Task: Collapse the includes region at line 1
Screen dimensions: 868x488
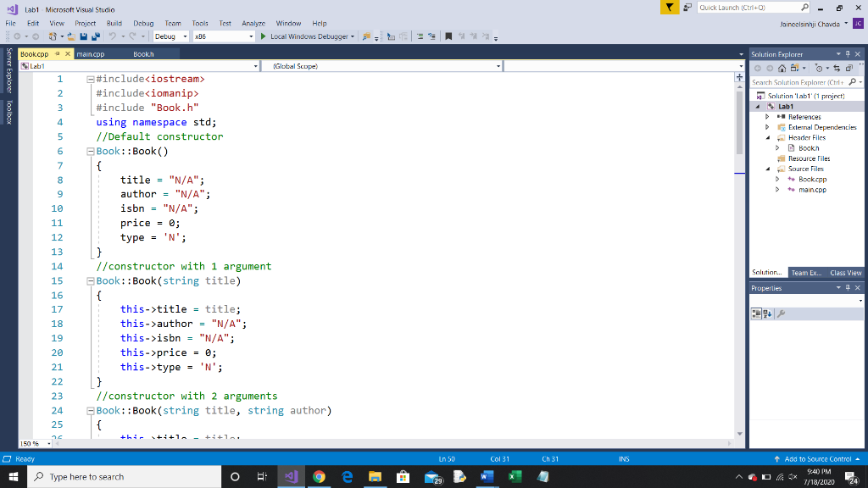Action: pyautogui.click(x=90, y=79)
